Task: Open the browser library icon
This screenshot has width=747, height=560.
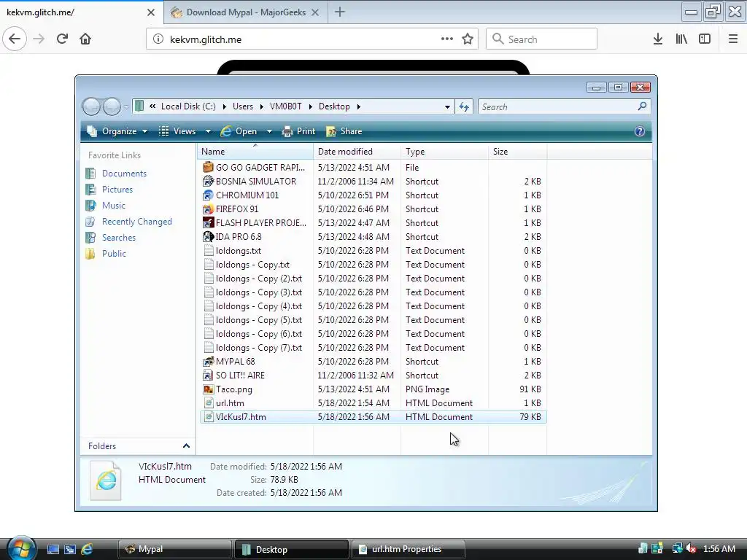Action: (x=681, y=39)
